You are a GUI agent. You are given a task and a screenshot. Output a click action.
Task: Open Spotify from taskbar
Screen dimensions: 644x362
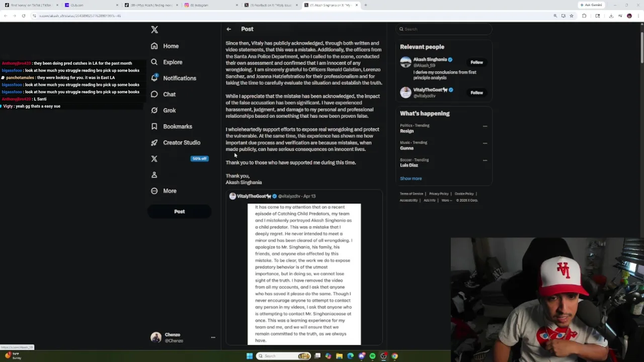click(x=373, y=356)
